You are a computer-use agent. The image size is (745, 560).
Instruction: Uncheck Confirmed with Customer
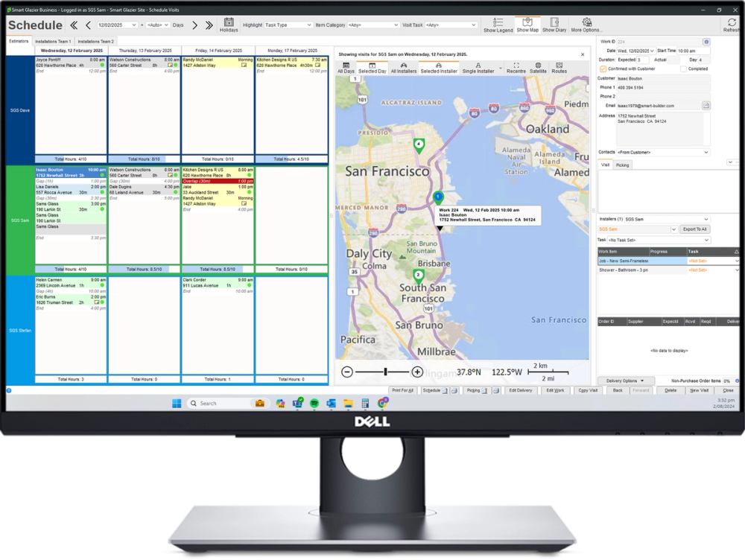tap(603, 69)
